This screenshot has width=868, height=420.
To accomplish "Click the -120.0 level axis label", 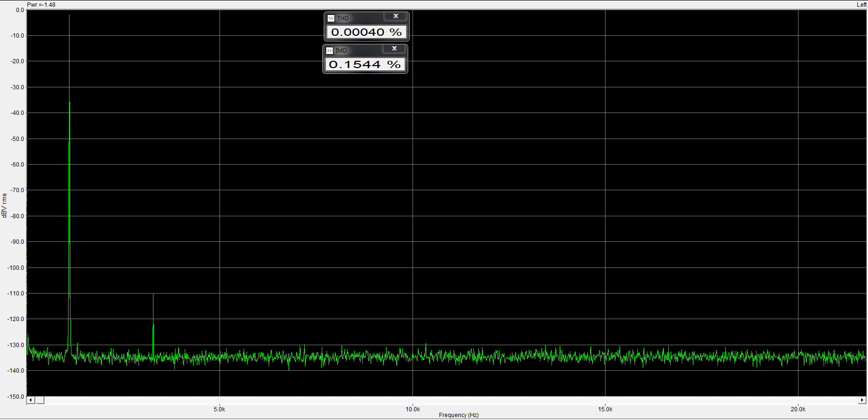I will [16, 319].
